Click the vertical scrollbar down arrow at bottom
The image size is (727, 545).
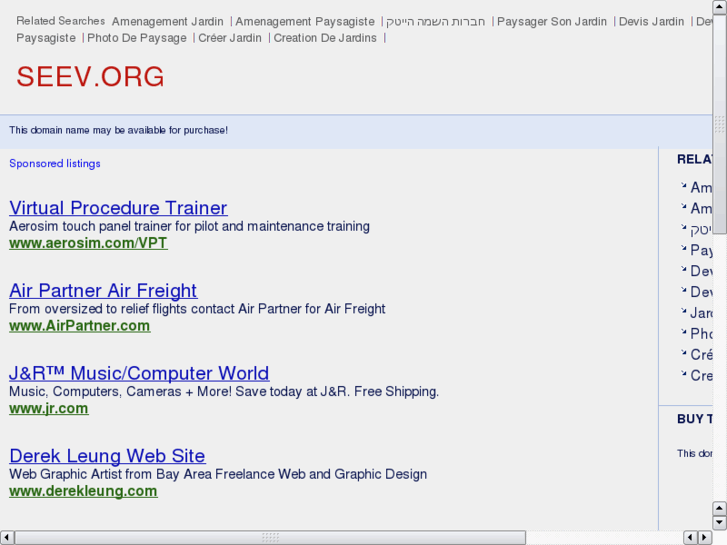click(x=720, y=523)
